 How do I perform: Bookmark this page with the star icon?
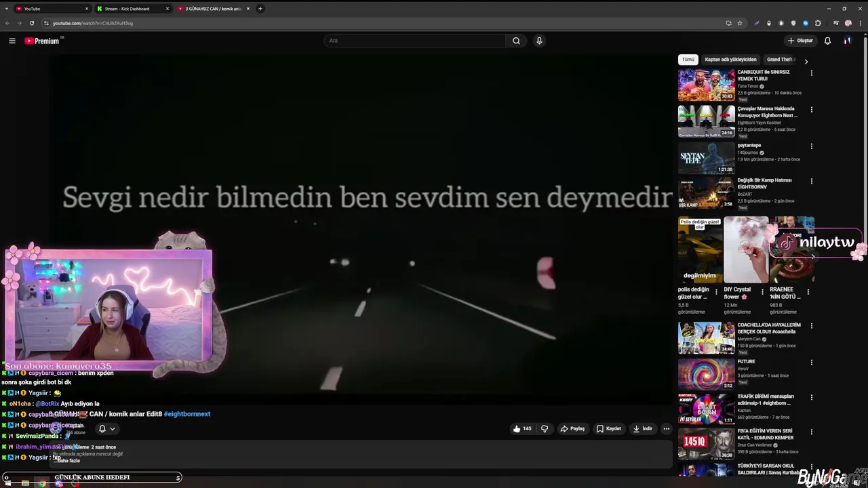click(740, 23)
